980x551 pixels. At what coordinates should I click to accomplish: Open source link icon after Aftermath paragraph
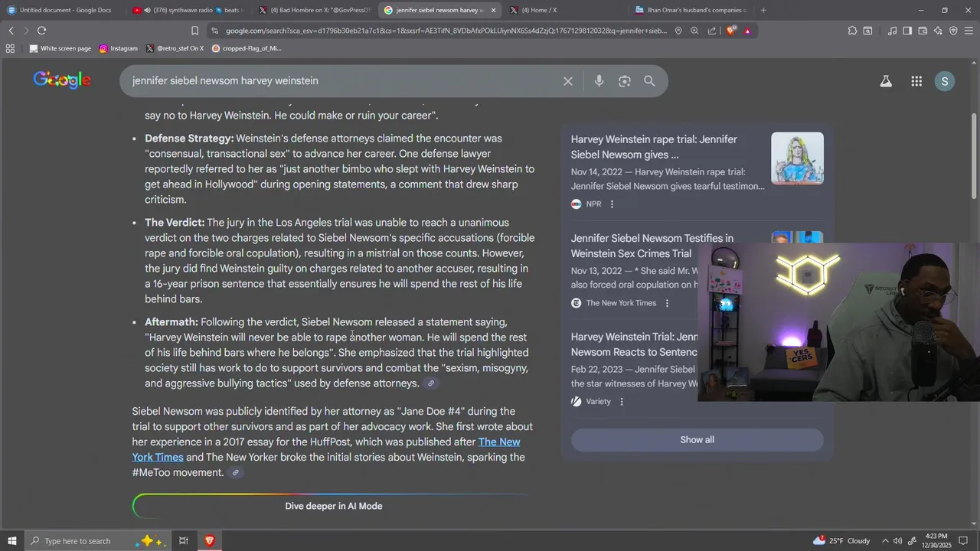[x=431, y=383]
